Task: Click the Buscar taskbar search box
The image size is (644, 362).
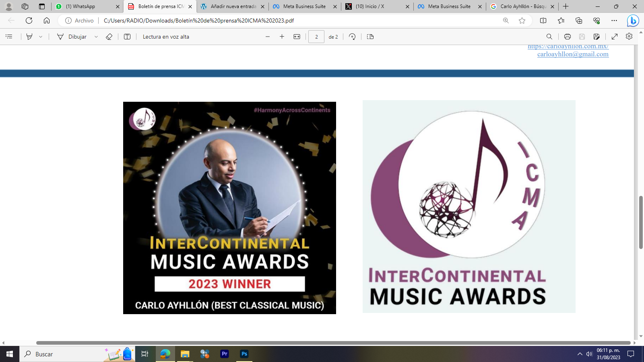Action: [x=77, y=354]
